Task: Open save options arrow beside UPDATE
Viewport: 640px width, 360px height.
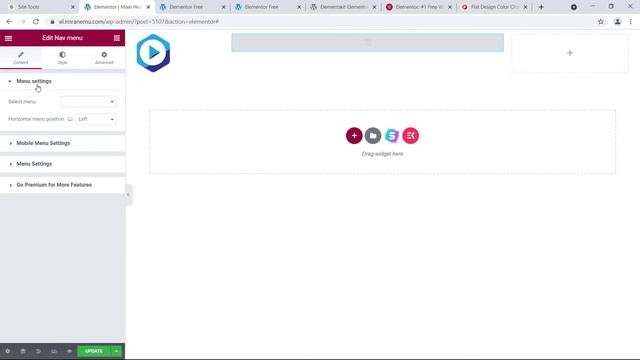Action: 116,351
